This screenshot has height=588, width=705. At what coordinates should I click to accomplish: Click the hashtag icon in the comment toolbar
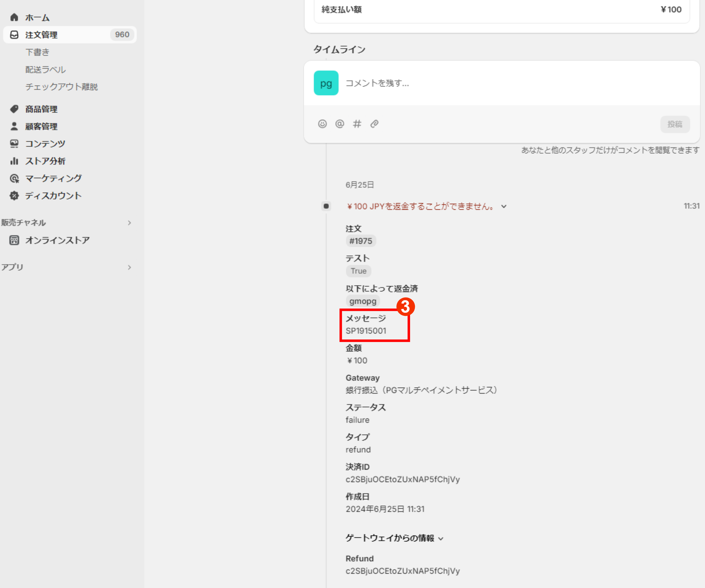point(357,124)
